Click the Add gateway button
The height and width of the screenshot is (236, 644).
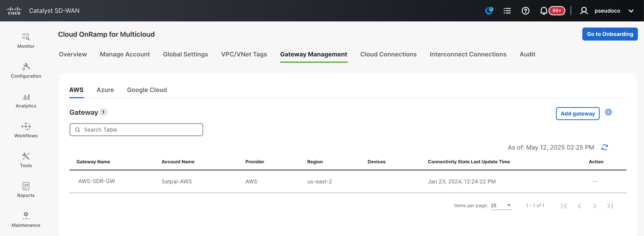click(x=578, y=114)
